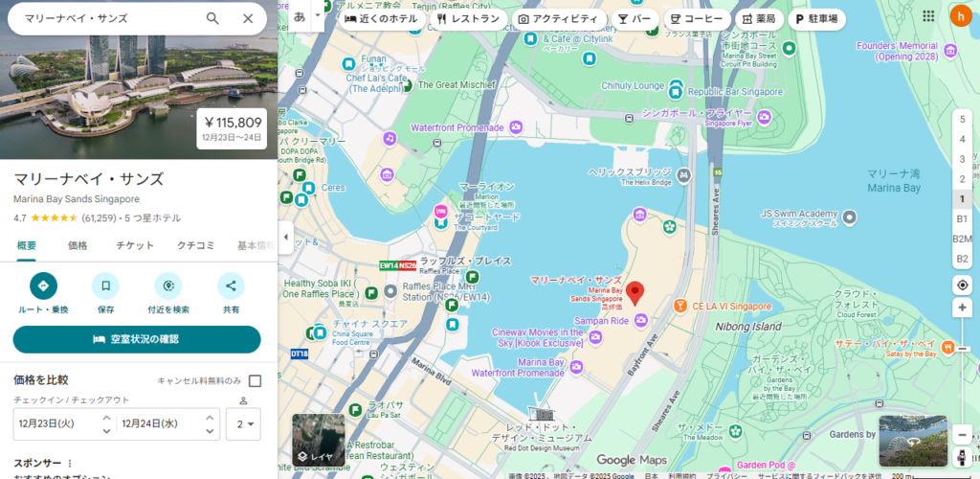The image size is (980, 479).
Task: Open the レイヤ map layers thumbnail
Action: click(x=318, y=440)
